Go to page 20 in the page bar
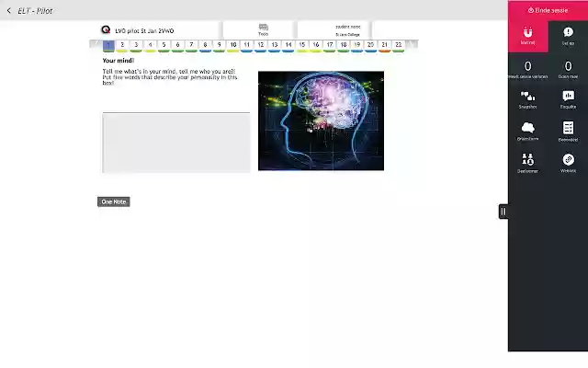588x368 pixels. 370,45
